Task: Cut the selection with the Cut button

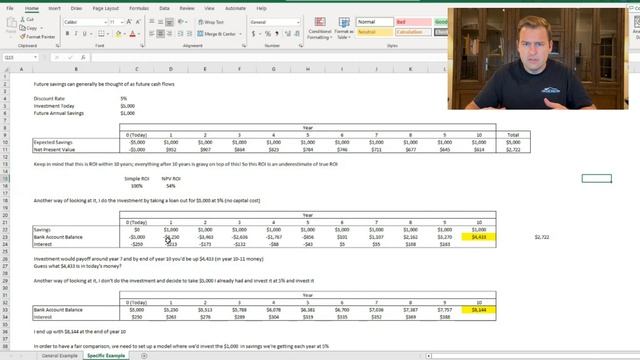Action: pos(27,19)
